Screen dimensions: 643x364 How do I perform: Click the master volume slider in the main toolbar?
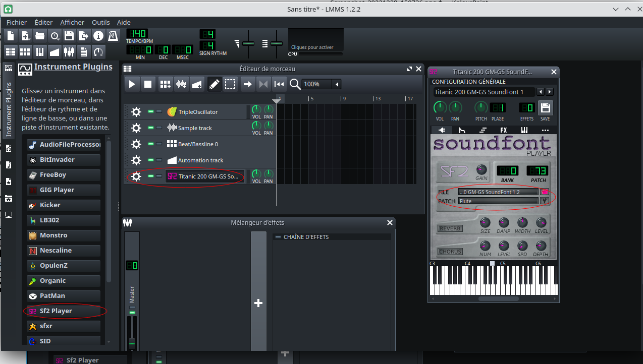click(248, 44)
